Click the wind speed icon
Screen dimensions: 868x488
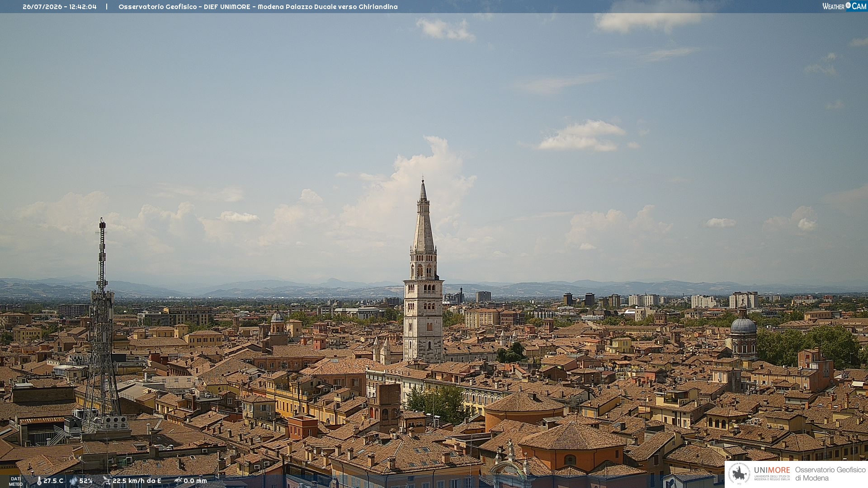point(107,481)
